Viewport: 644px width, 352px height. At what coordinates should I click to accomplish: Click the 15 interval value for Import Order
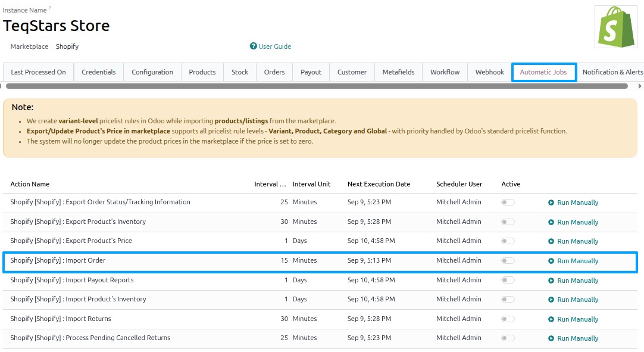pyautogui.click(x=285, y=260)
